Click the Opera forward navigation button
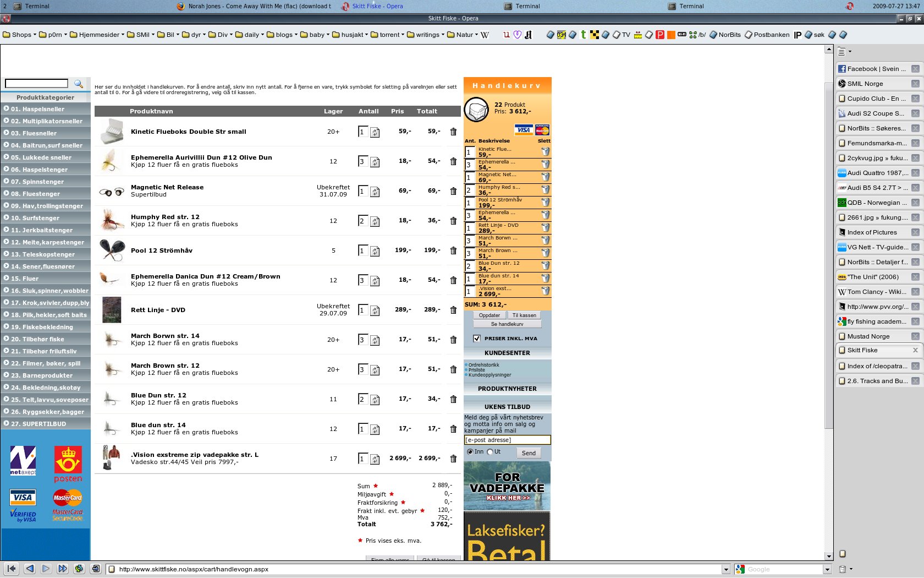 (x=46, y=569)
